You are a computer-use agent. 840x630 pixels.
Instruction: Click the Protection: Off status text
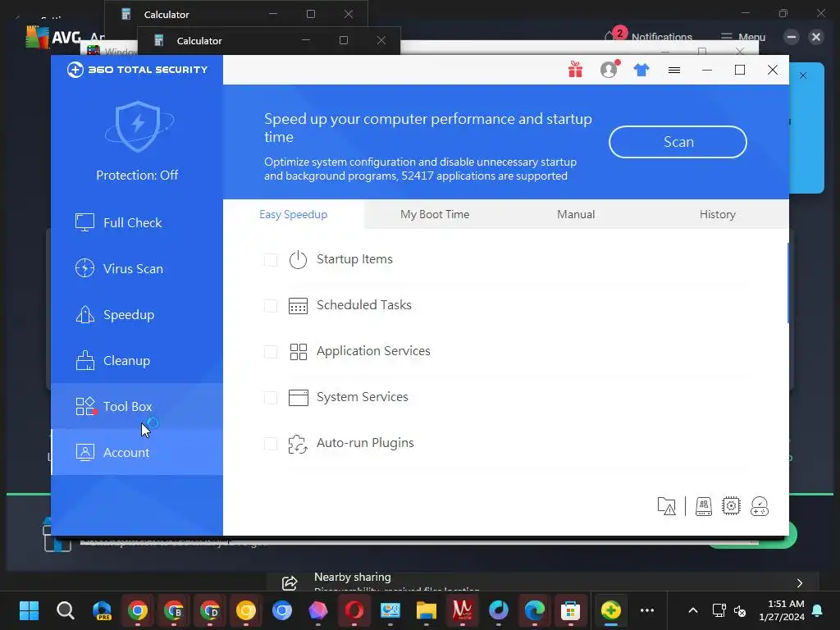[x=137, y=176]
